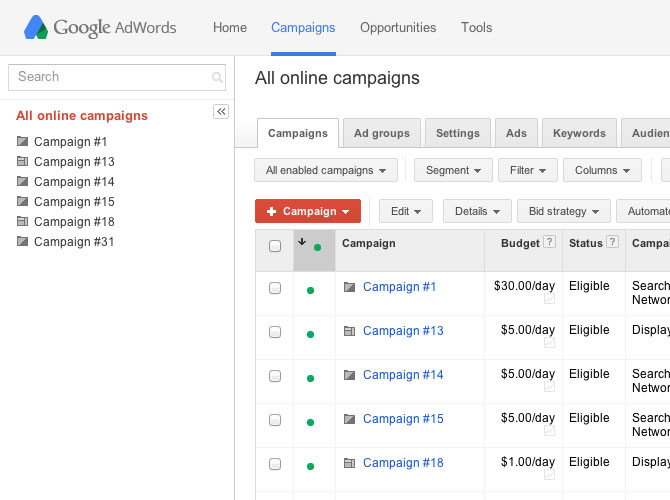
Task: Check the box for Campaign #15 row
Action: (275, 420)
